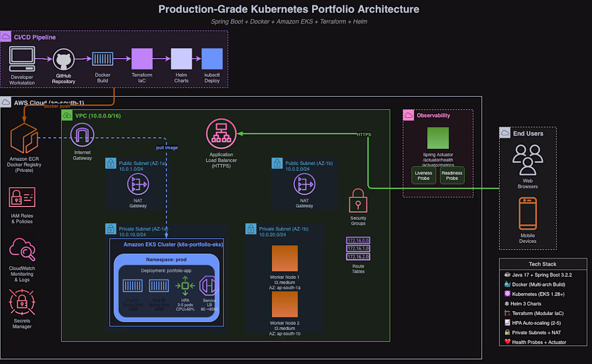Click the End Users cloud icon
This screenshot has width=592, height=364.
(x=505, y=133)
